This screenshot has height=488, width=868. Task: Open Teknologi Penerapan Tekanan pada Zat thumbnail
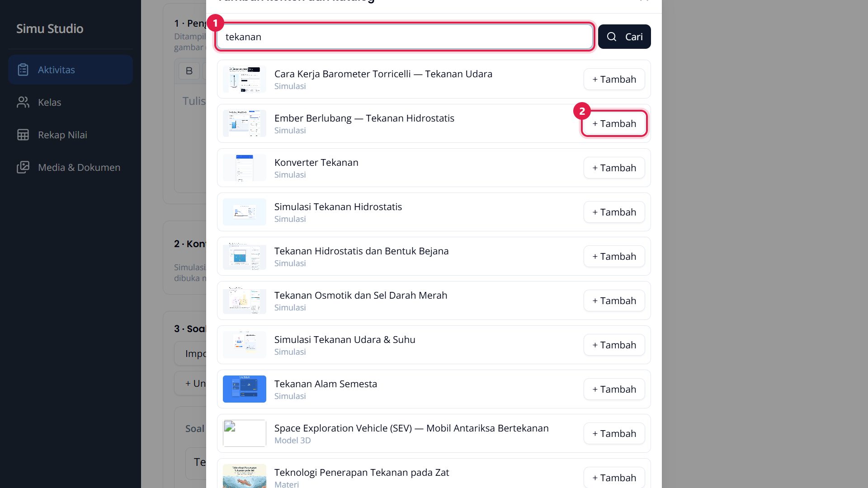[x=245, y=476]
